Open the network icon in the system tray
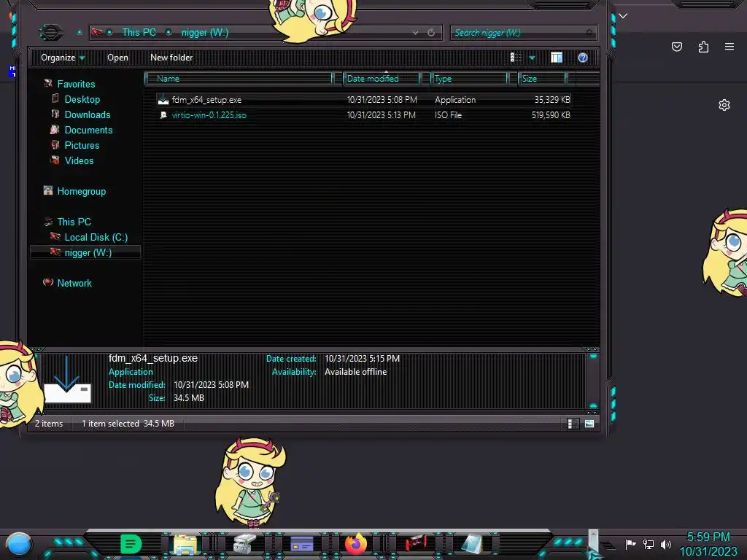Viewport: 747px width, 560px height. pos(649,544)
